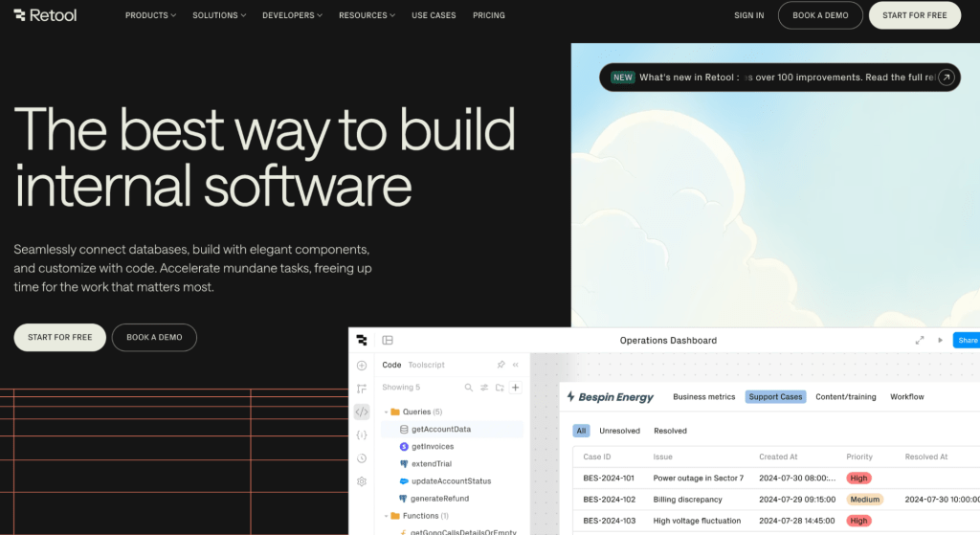
Task: Click the database icon beside getAccountData
Action: (x=404, y=430)
